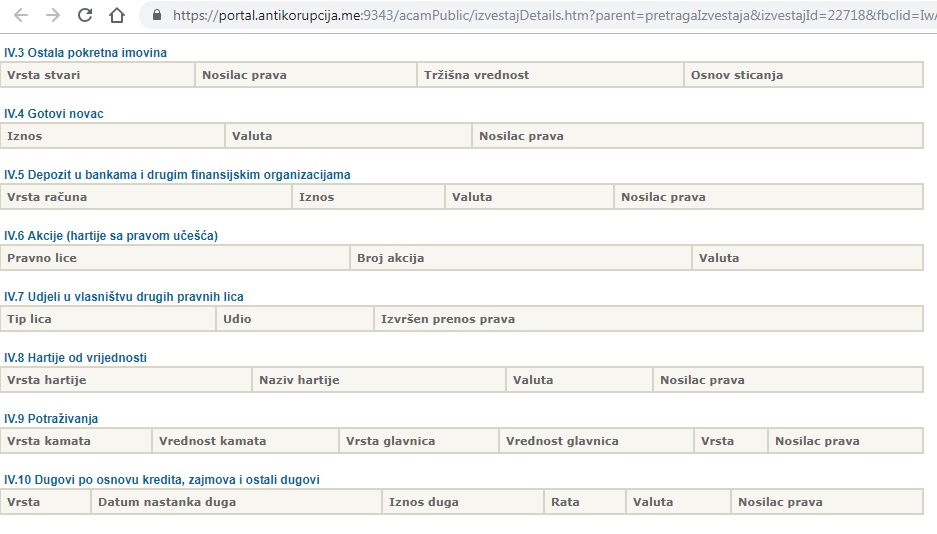Viewport: 937px width, 534px height.
Task: Open the home page via house icon
Action: tap(117, 16)
